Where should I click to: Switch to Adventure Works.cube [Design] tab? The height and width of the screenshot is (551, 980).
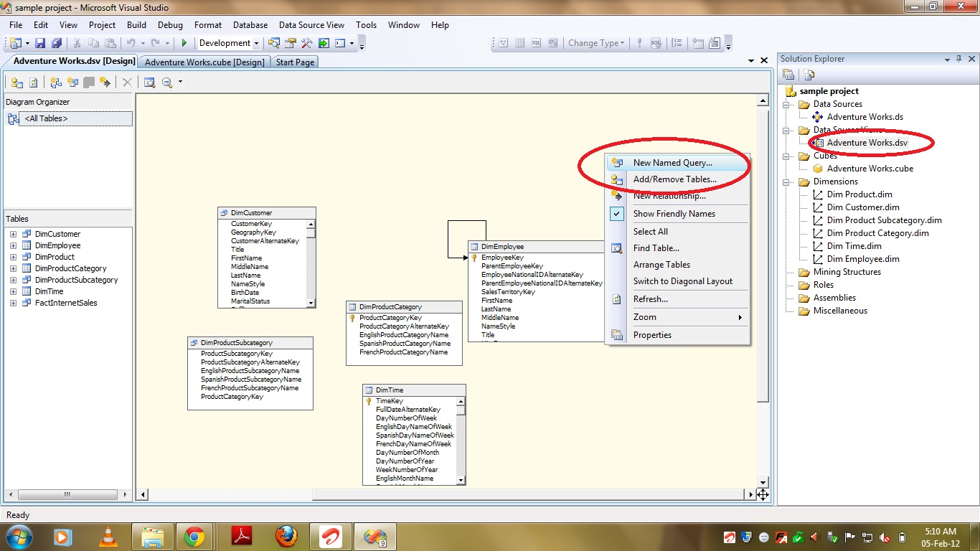point(204,62)
